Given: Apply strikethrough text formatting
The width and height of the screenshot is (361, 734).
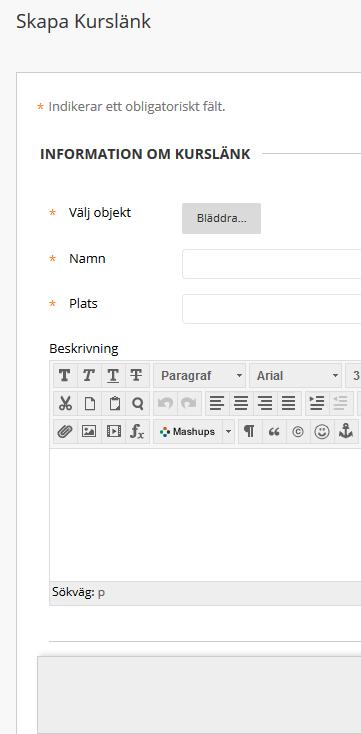Looking at the screenshot, I should [x=137, y=375].
